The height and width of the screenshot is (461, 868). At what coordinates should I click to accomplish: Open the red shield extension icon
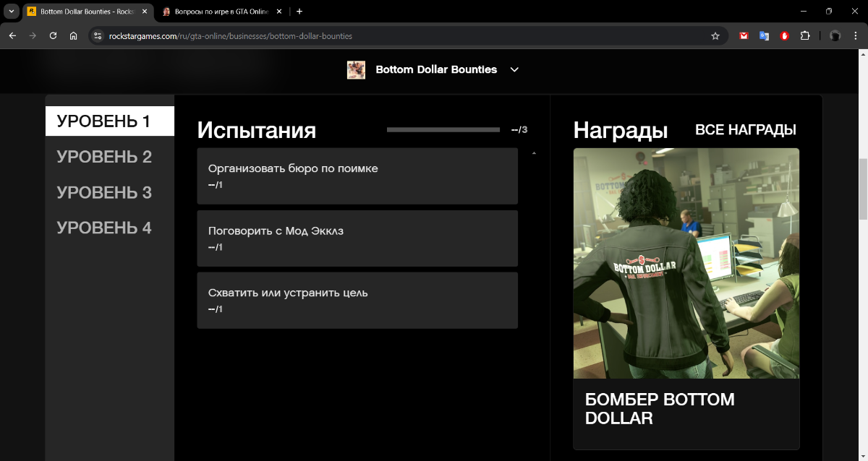[785, 35]
